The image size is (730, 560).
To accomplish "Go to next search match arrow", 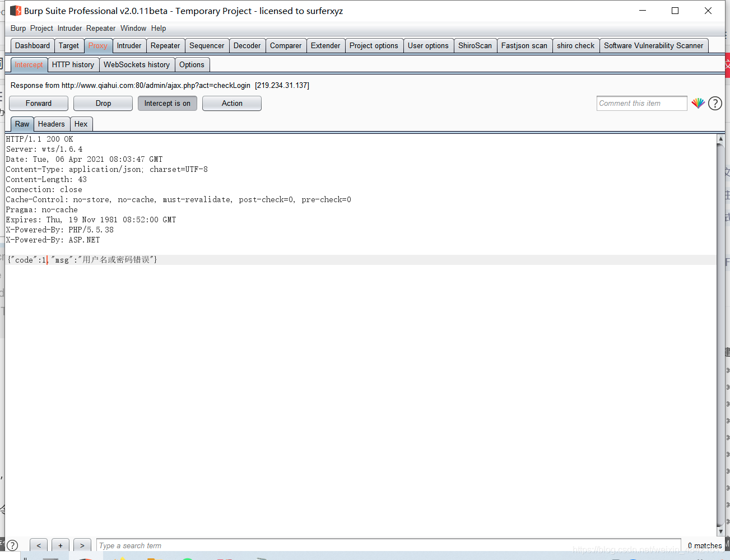I will pos(82,545).
